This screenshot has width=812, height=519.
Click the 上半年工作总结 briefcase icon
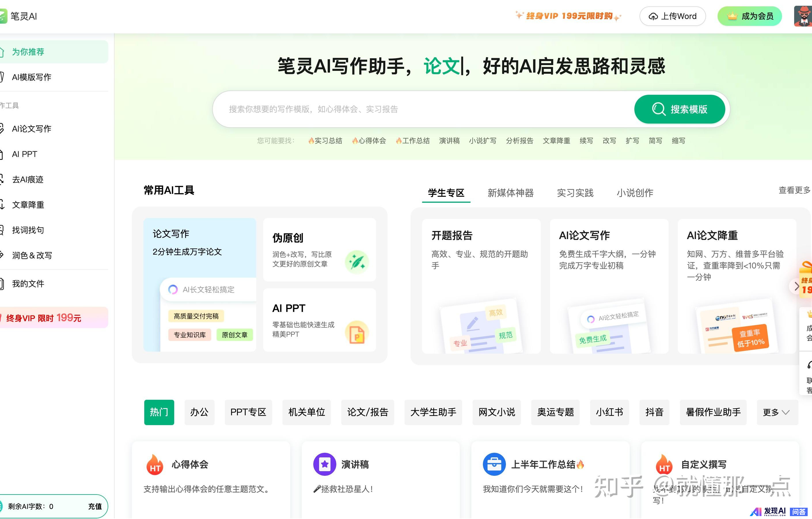pyautogui.click(x=494, y=465)
